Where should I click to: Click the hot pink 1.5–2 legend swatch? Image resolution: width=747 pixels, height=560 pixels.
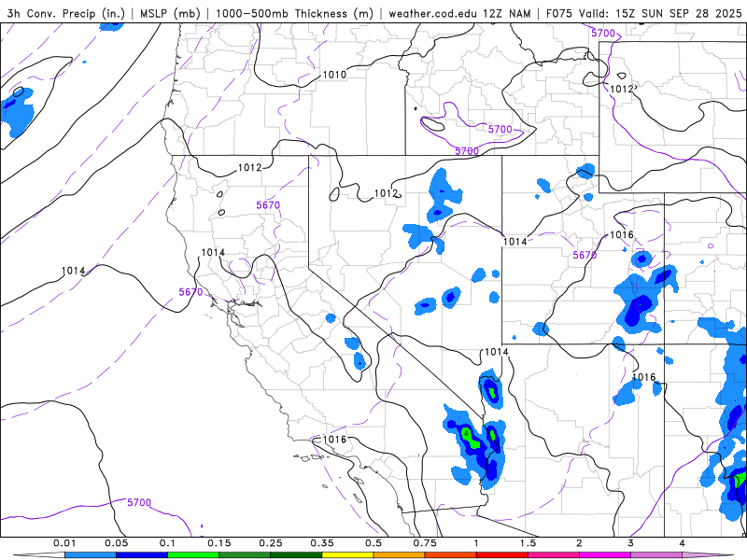pos(554,554)
